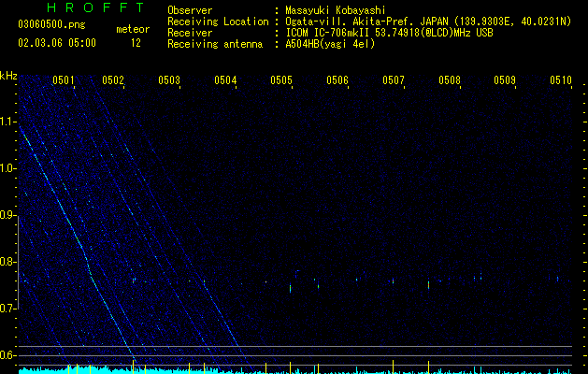This screenshot has height=374, width=588.
Task: Click the 1.1 kHz axis label
Action: [7, 122]
